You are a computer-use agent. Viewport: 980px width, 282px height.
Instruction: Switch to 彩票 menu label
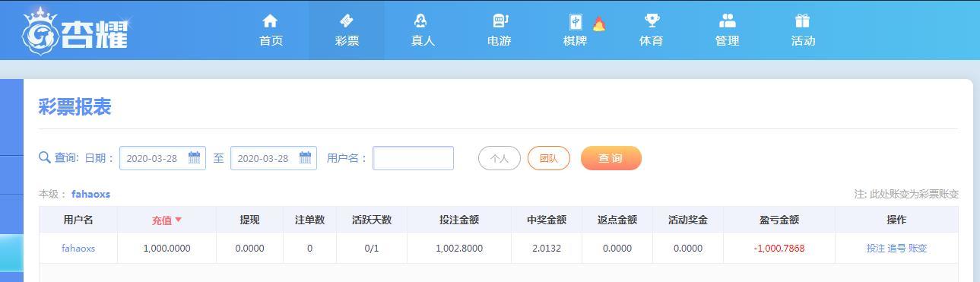pos(347,41)
